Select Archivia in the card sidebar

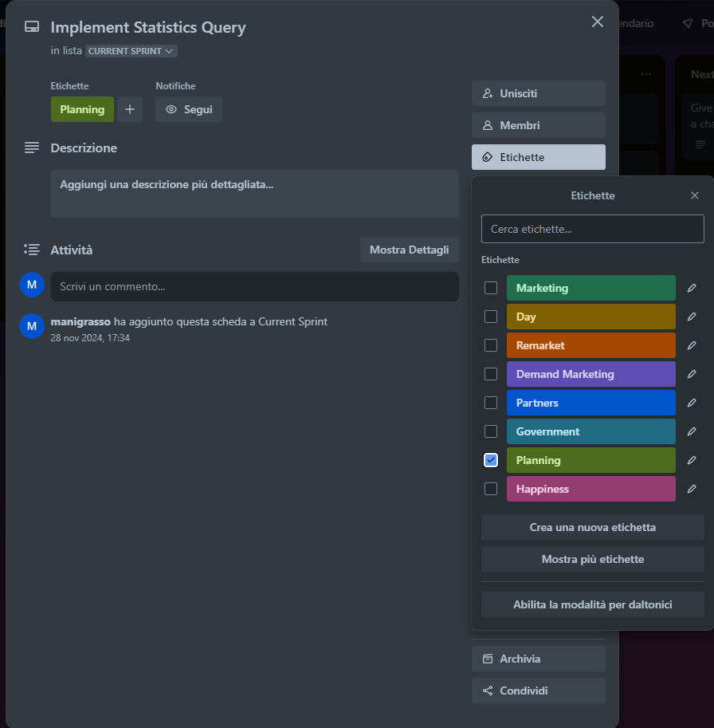(538, 659)
